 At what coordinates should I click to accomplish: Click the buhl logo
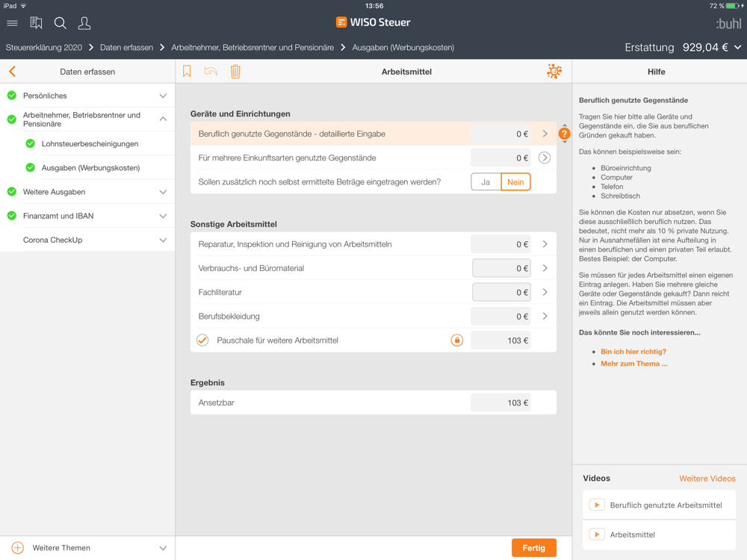(728, 23)
